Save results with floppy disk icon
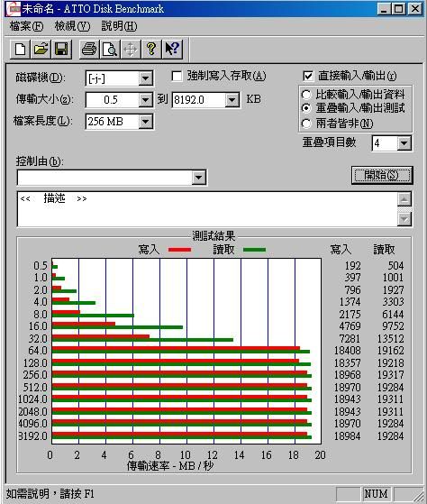This screenshot has width=427, height=504. (61, 50)
